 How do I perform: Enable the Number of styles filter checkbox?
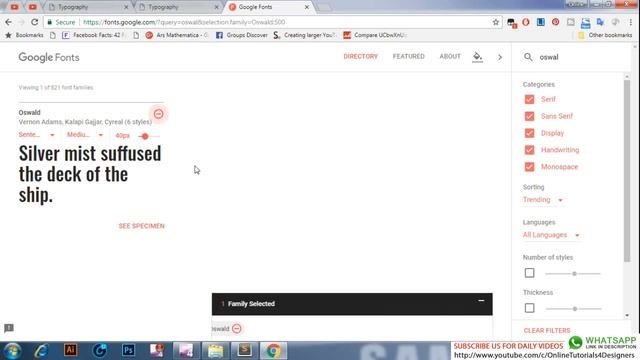[529, 273]
